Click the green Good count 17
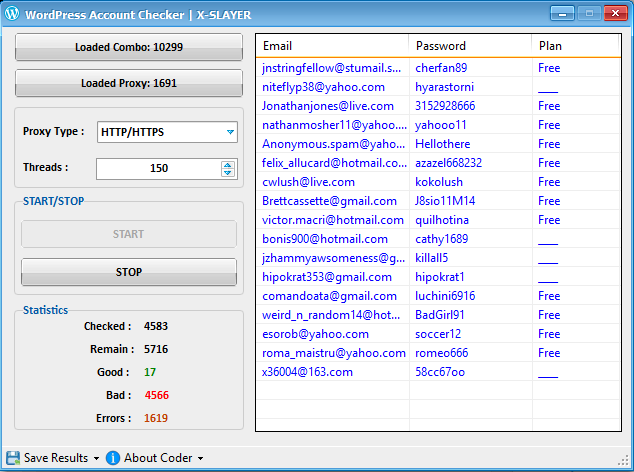Viewport: 634px width, 472px height. tap(150, 372)
